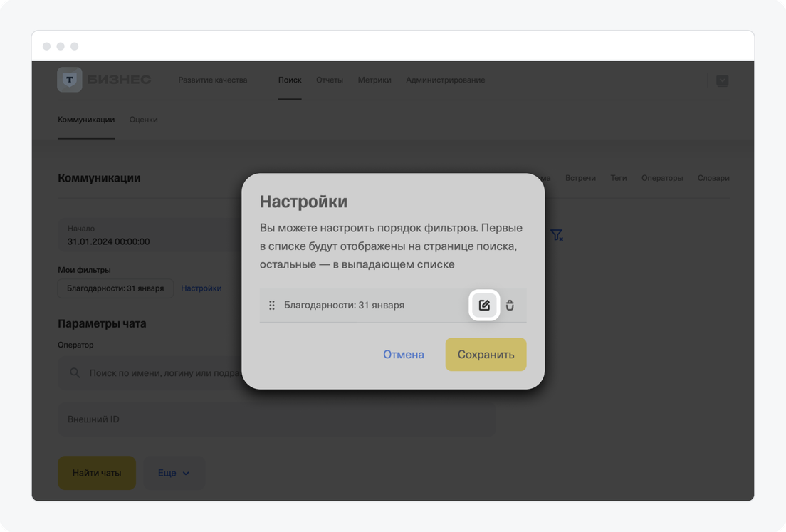This screenshot has width=786, height=532.
Task: Click the clear filters funnel icon
Action: point(557,235)
